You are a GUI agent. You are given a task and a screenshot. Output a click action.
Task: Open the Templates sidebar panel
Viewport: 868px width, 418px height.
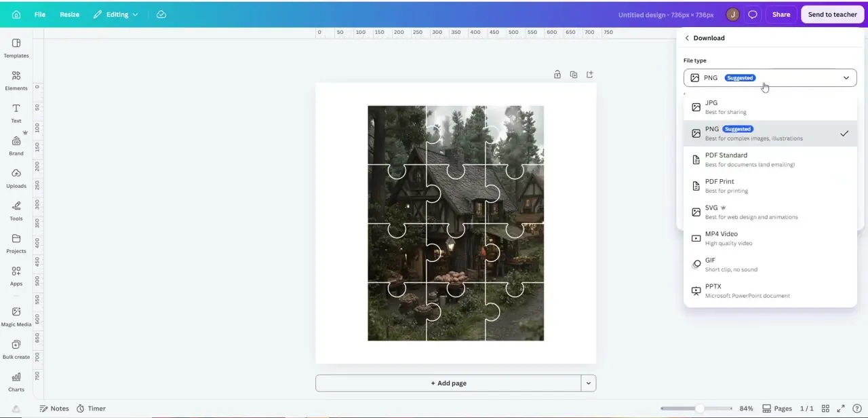pyautogui.click(x=16, y=48)
